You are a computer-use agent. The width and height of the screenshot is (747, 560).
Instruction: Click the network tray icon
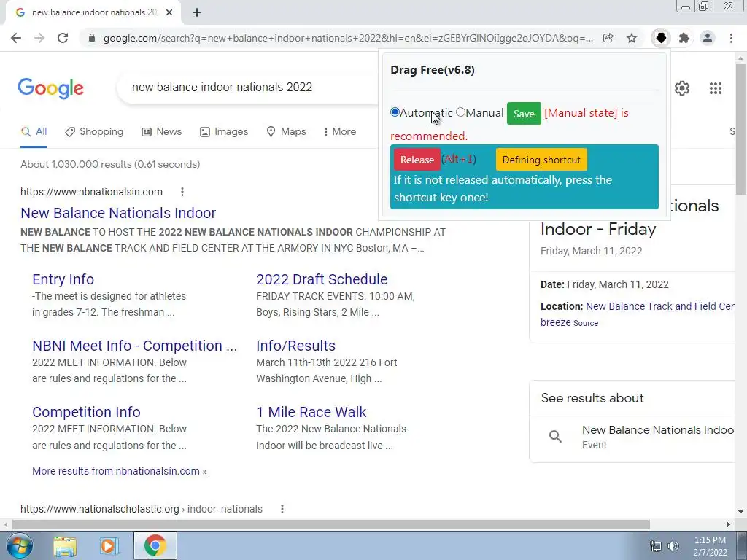coord(656,546)
